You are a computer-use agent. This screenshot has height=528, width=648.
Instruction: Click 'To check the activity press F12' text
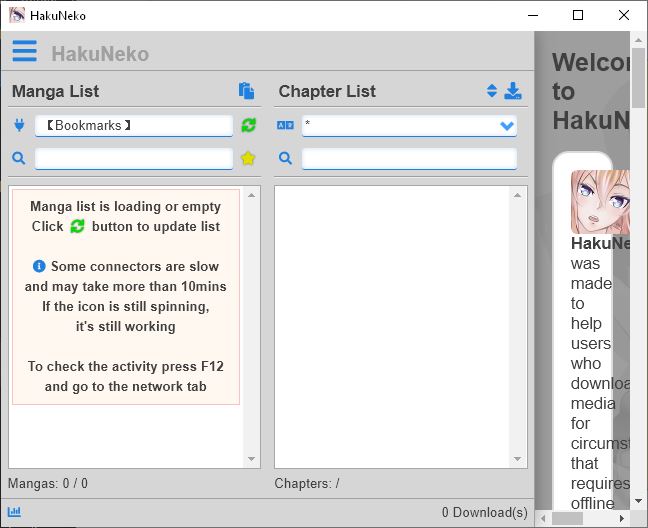click(x=126, y=366)
